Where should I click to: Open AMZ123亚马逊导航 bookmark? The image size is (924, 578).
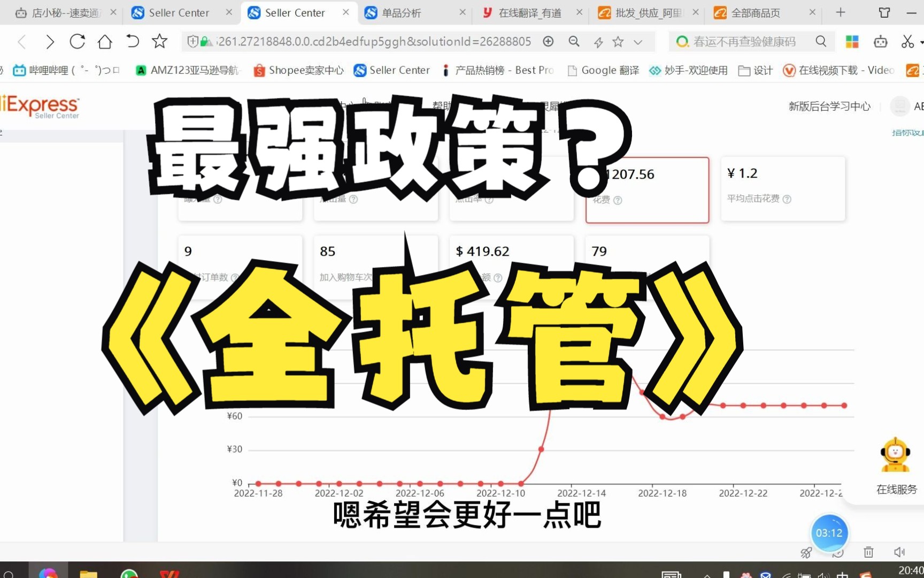tap(187, 70)
